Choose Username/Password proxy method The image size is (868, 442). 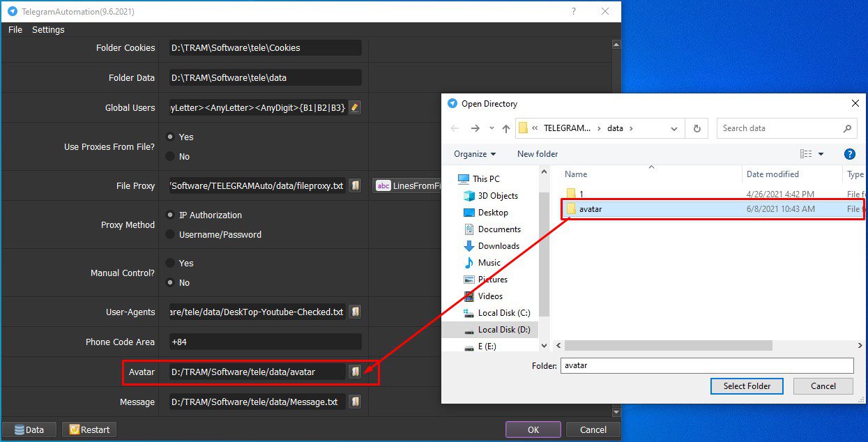(170, 234)
